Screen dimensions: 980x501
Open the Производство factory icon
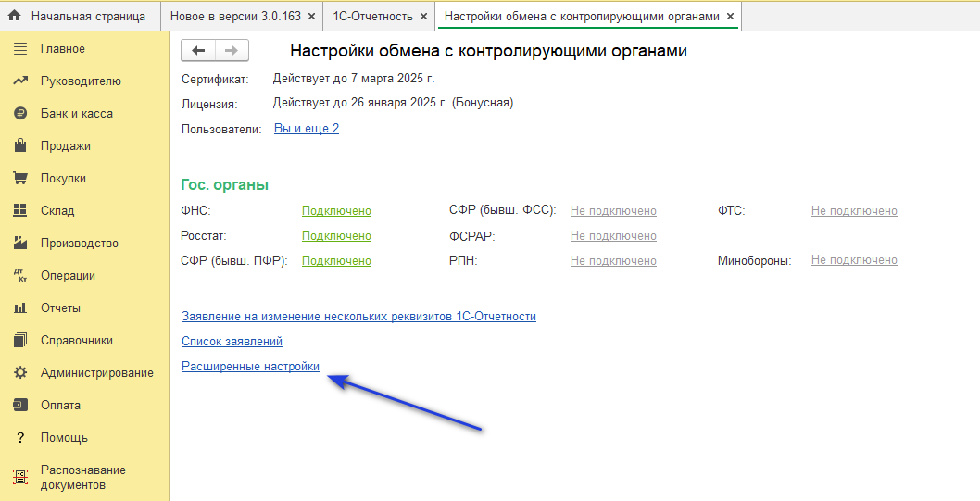point(19,243)
